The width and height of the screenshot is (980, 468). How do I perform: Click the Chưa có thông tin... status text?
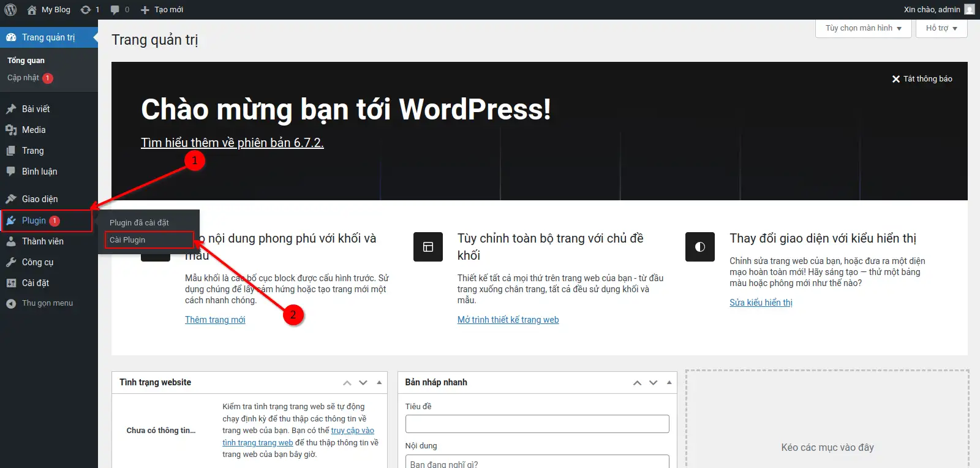click(x=161, y=431)
